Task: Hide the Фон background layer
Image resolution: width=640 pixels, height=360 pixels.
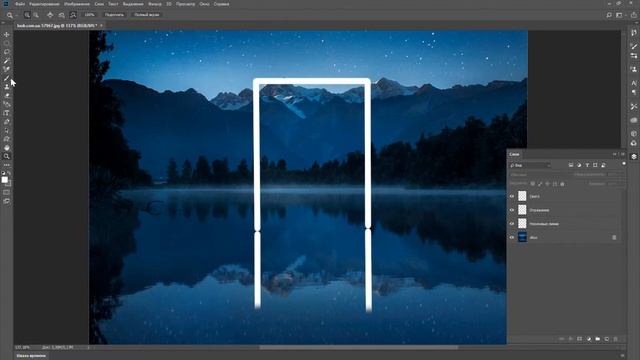Action: 512,238
